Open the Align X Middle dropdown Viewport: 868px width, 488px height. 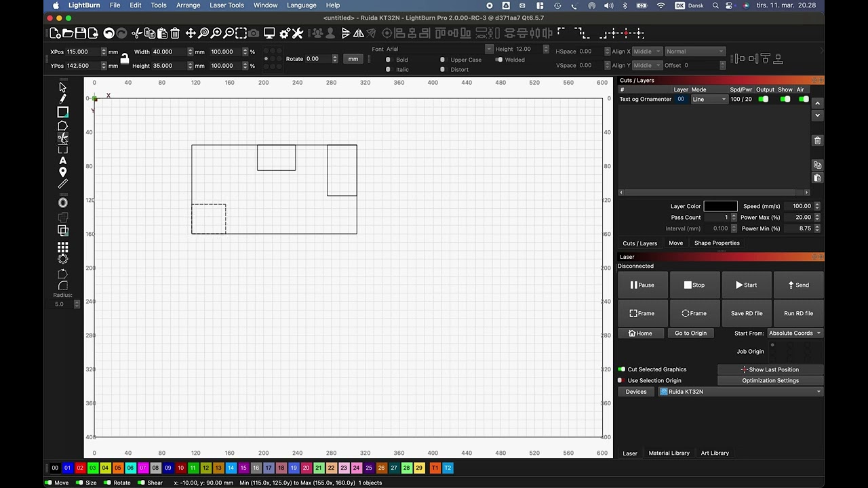click(646, 52)
